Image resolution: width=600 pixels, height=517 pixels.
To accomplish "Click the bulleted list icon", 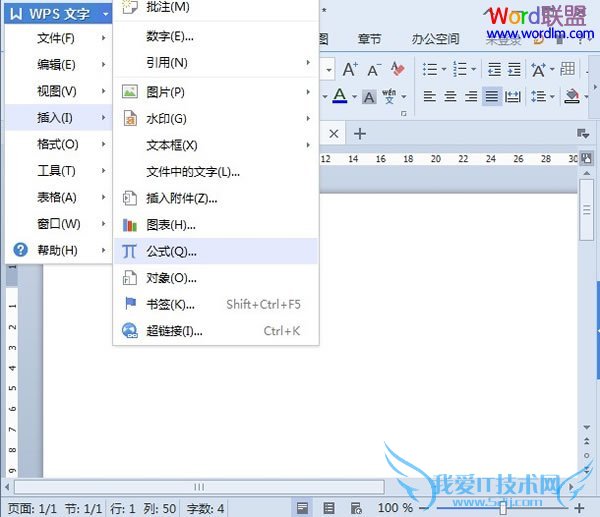I will pyautogui.click(x=430, y=70).
